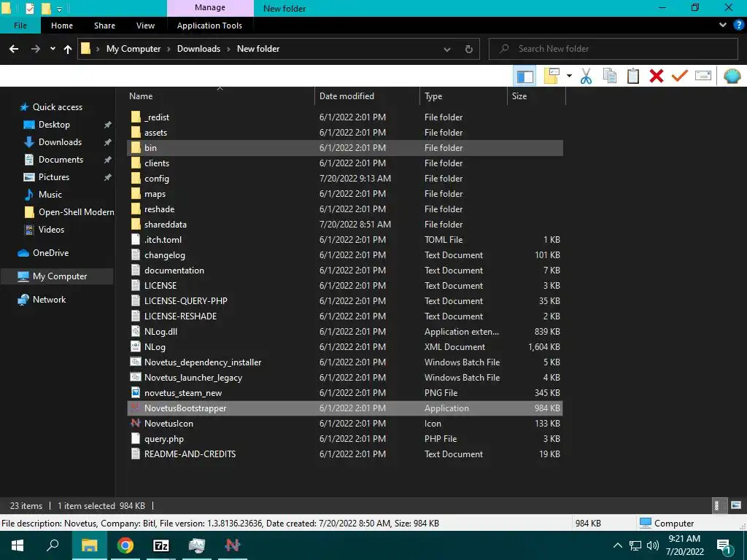The height and width of the screenshot is (560, 747).
Task: Select the shareddata folder
Action: 345,225
